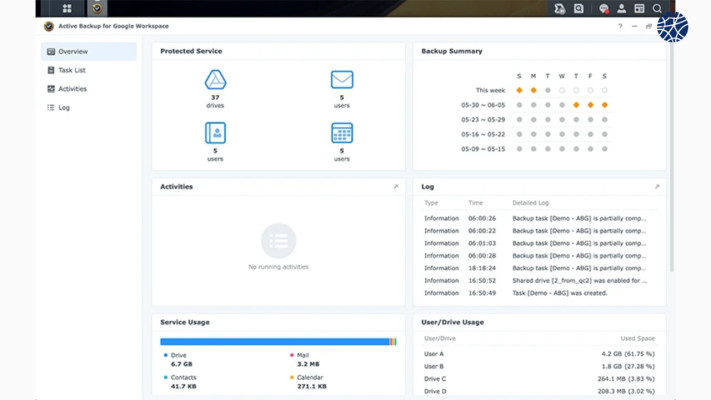Image resolution: width=711 pixels, height=400 pixels.
Task: Open Activities in sidebar
Action: 89,89
